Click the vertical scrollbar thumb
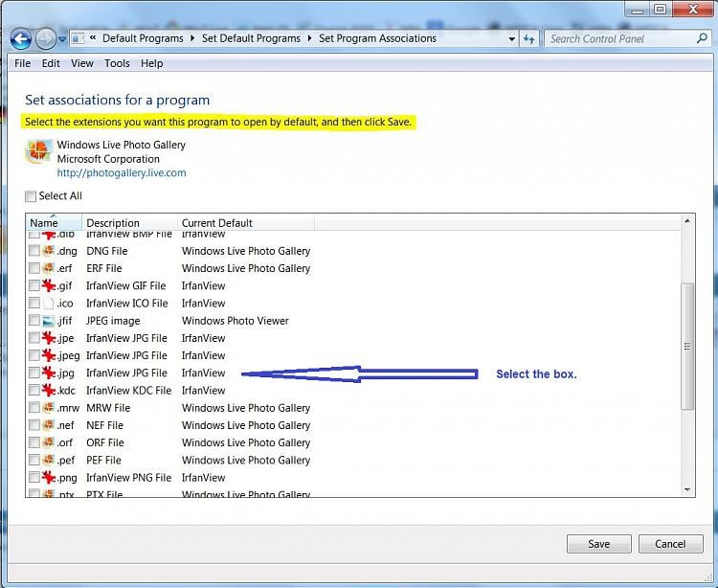This screenshot has width=718, height=588. [686, 347]
